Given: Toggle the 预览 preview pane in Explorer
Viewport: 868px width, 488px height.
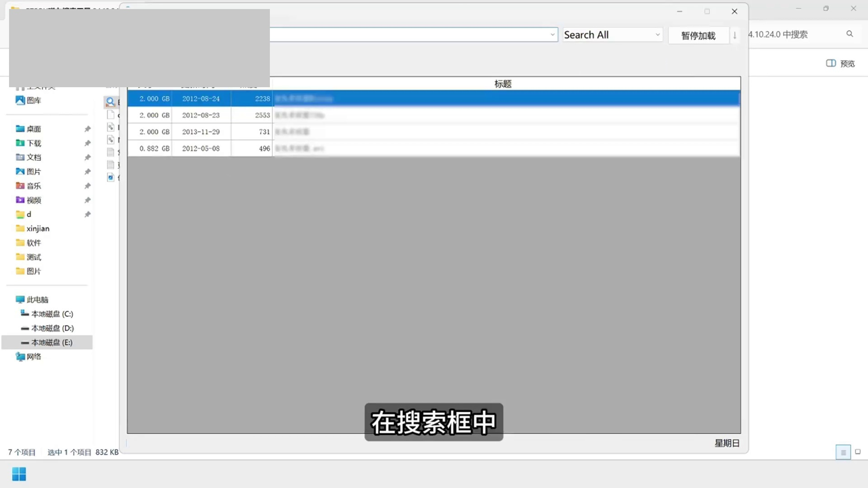Looking at the screenshot, I should (840, 64).
